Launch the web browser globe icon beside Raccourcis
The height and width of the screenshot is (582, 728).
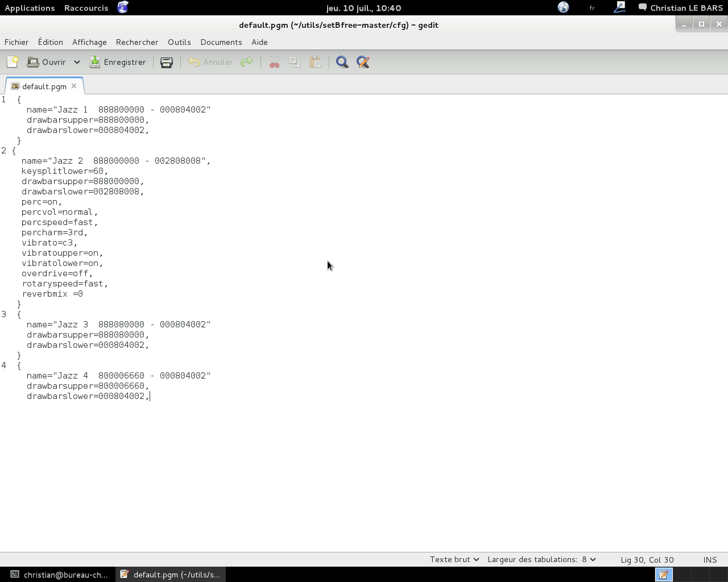tap(122, 7)
